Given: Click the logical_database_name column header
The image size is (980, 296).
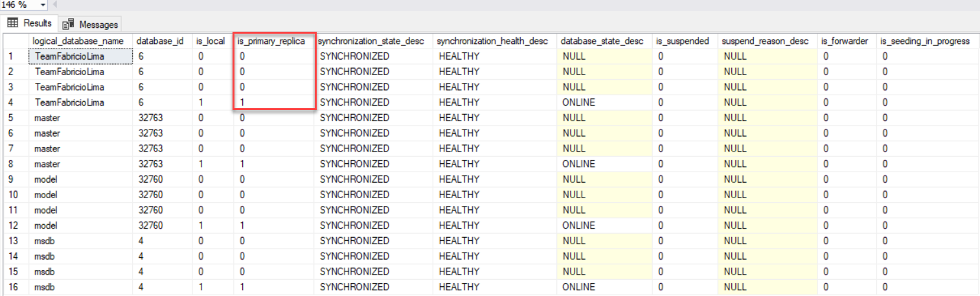Looking at the screenshot, I should click(x=78, y=41).
